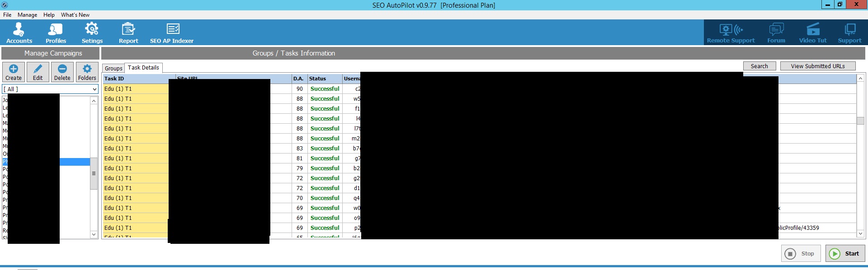Select the task row with D.A. 70
The image size is (868, 270).
(x=479, y=198)
